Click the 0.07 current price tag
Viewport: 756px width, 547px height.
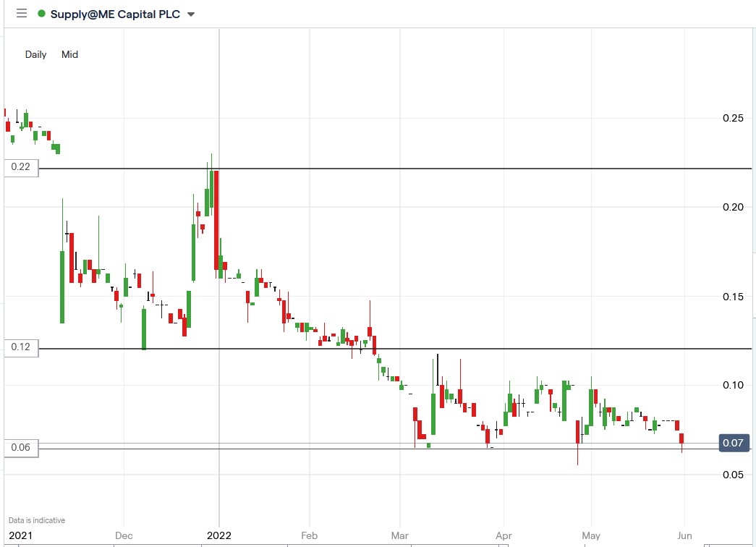734,444
